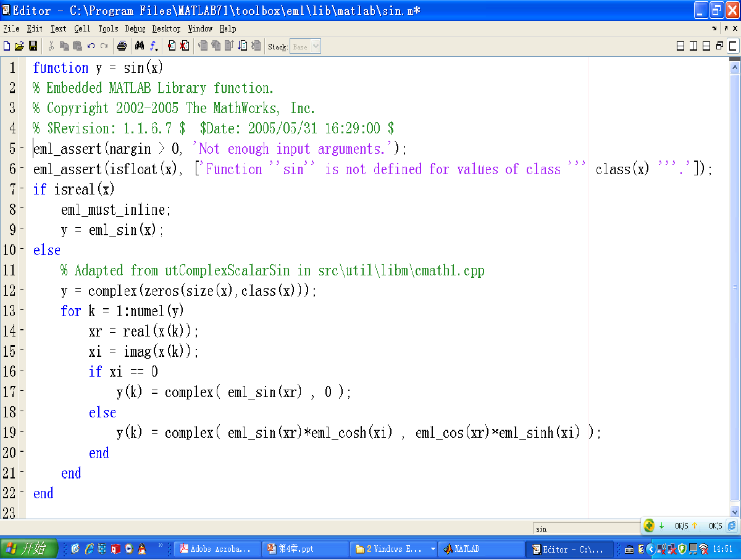Open the Show Functions f dropdown

click(154, 47)
